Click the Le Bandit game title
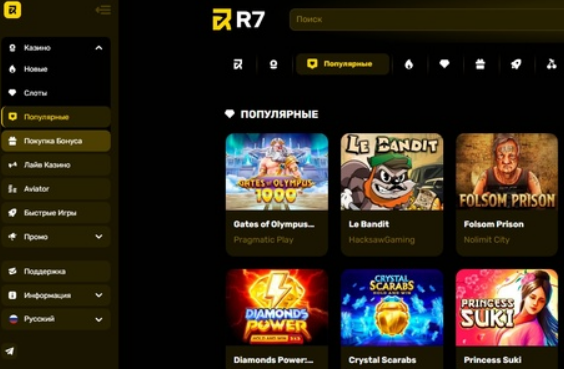Viewport: 564px width, 369px height. [369, 224]
